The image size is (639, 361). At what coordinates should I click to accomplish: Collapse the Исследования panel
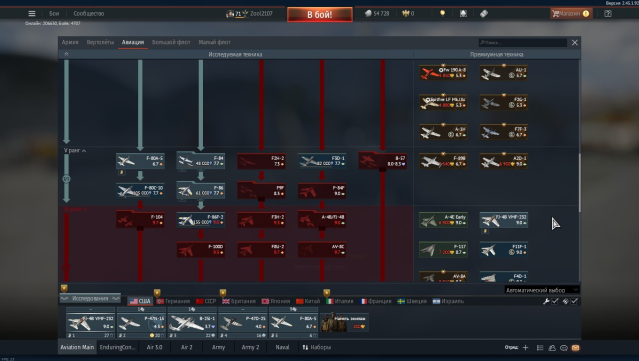point(90,298)
